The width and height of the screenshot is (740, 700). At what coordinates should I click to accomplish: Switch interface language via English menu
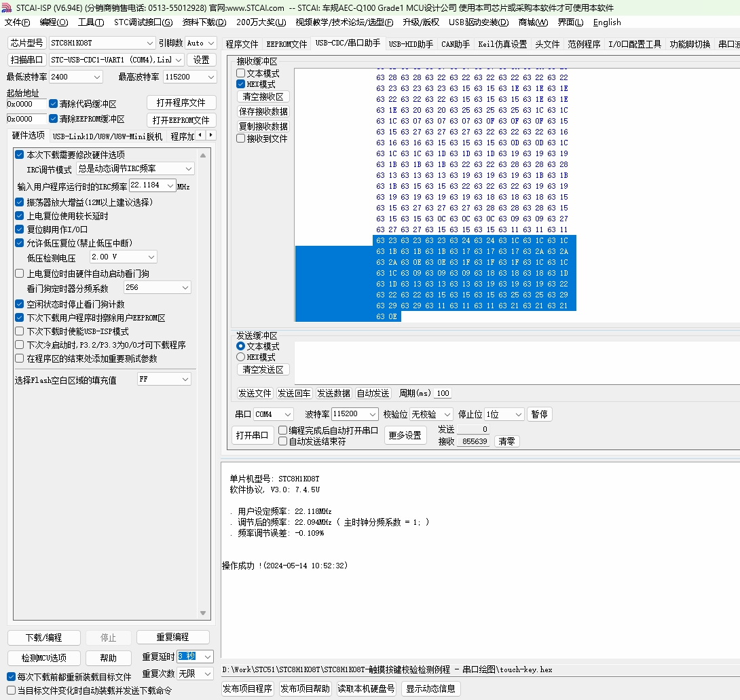pyautogui.click(x=607, y=22)
